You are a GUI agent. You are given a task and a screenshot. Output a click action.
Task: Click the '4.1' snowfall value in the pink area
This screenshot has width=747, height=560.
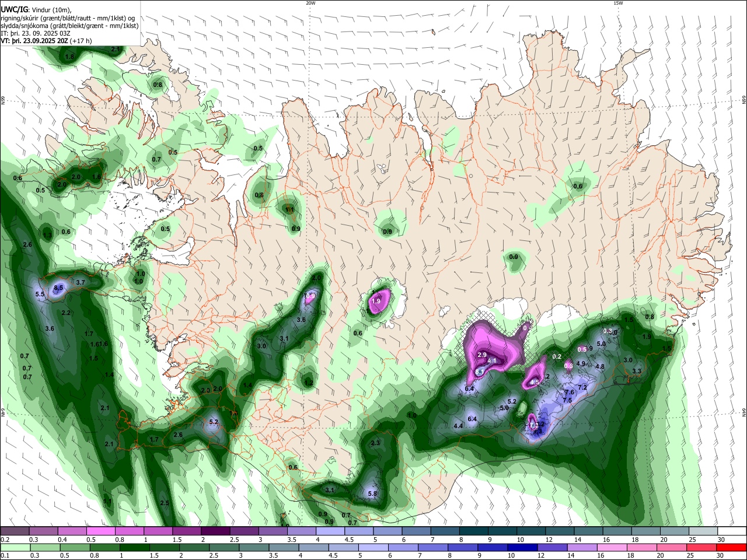pos(492,361)
